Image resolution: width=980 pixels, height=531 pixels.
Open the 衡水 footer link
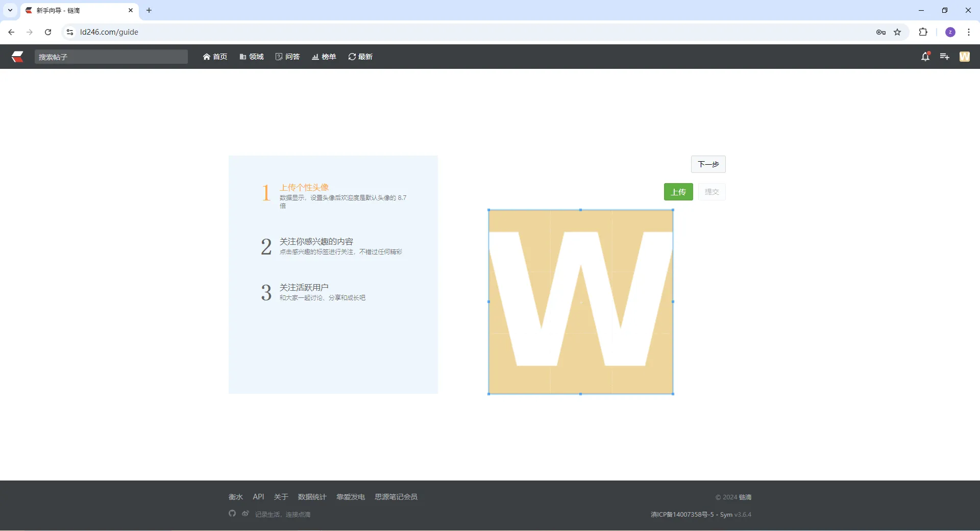pyautogui.click(x=236, y=497)
